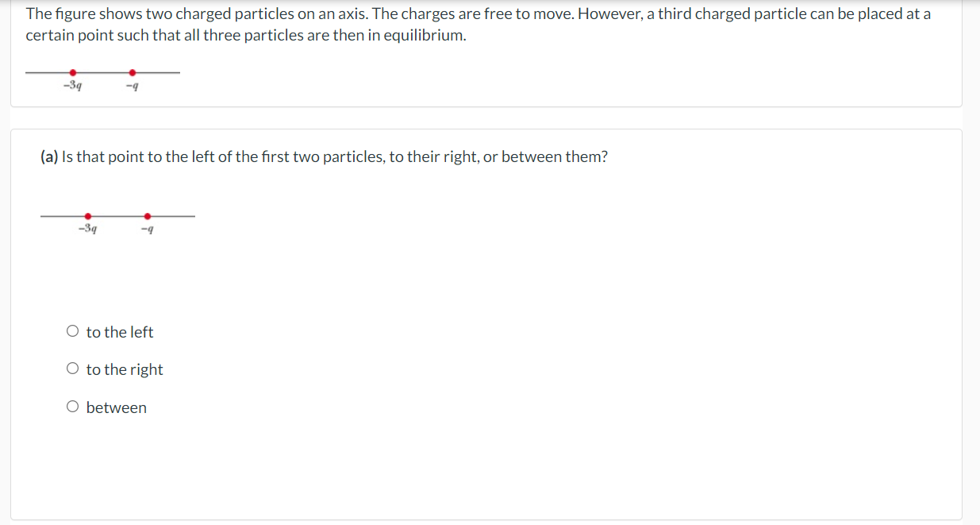Click the -3q particle dot in part (a) figure
The height and width of the screenshot is (525, 980).
[87, 214]
